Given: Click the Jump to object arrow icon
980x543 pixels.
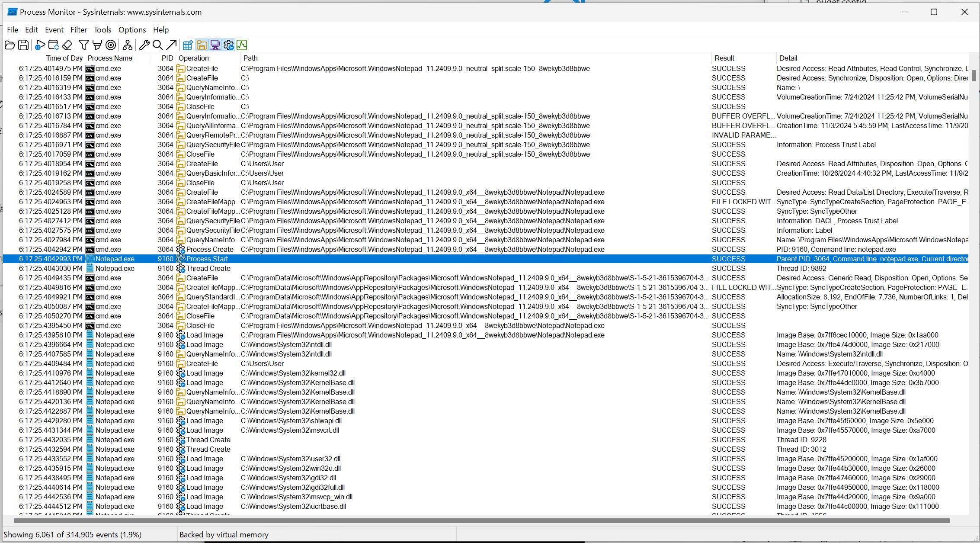Looking at the screenshot, I should (x=171, y=45).
